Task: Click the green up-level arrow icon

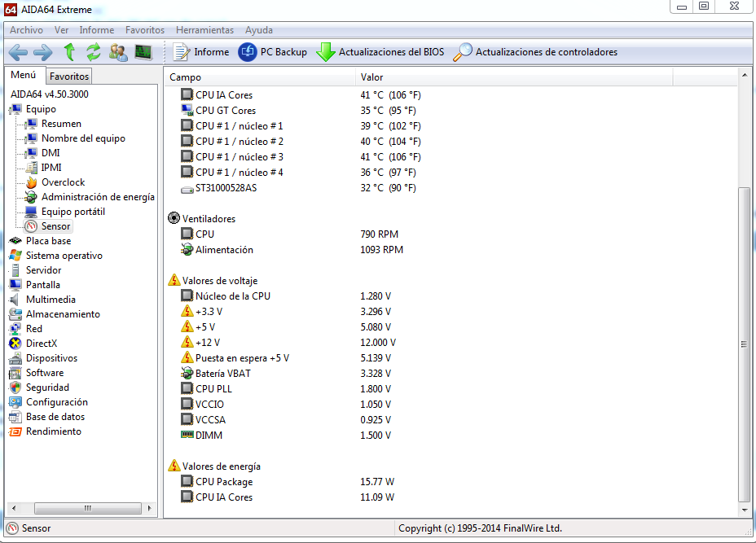Action: click(x=69, y=51)
